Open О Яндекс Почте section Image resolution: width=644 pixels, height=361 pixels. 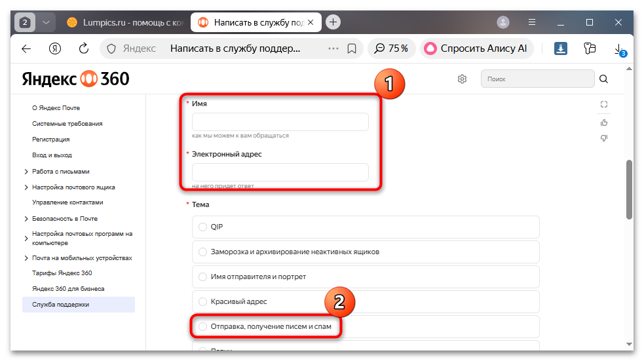(56, 107)
